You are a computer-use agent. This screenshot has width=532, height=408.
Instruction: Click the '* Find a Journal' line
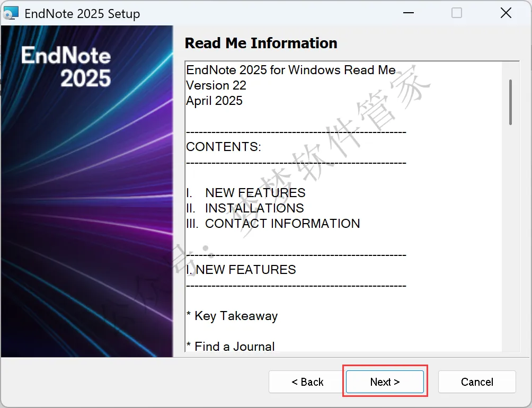(230, 347)
